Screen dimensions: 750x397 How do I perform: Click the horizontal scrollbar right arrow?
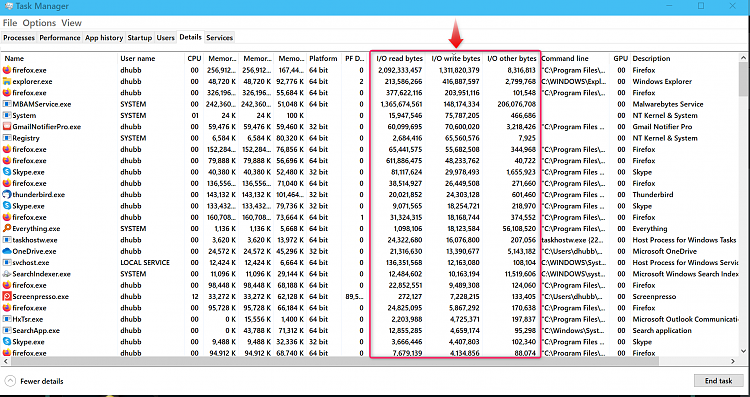[732, 361]
